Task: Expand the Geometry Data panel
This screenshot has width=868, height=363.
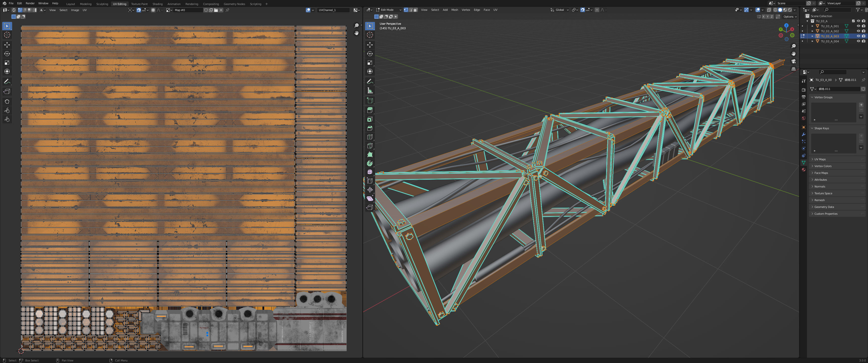Action: click(837, 207)
